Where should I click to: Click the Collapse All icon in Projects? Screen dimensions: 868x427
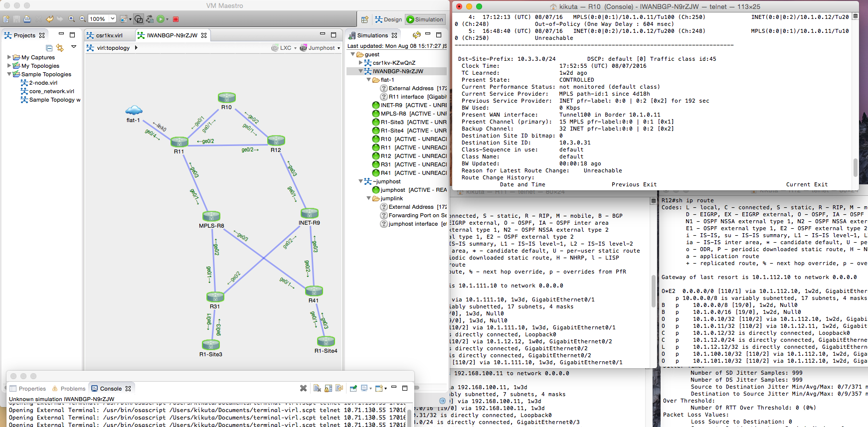pos(49,48)
